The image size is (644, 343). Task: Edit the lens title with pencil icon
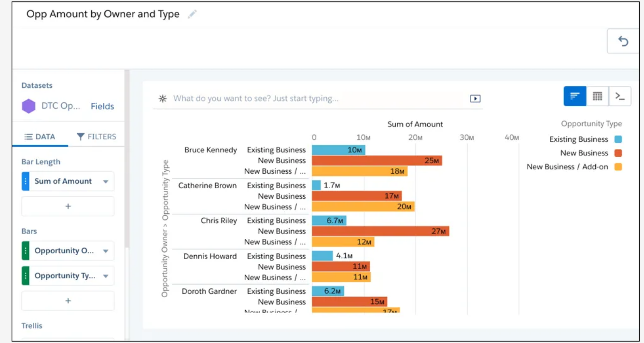pos(192,14)
